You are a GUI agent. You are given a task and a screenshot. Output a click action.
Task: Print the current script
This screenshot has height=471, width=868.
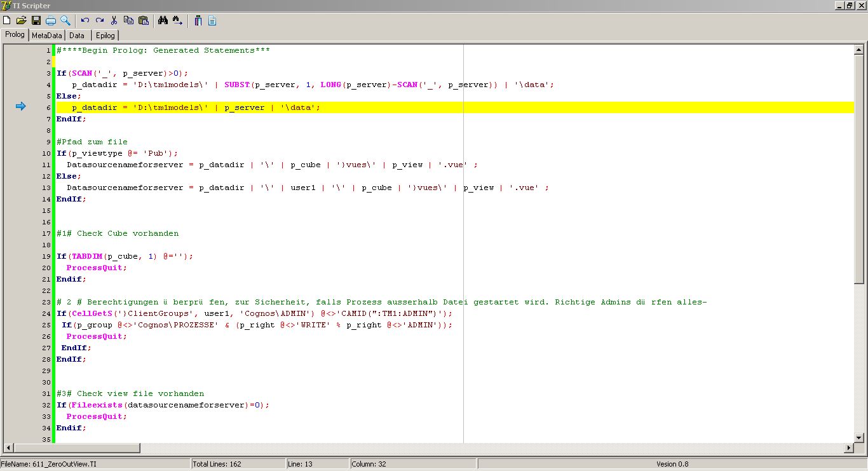(50, 20)
